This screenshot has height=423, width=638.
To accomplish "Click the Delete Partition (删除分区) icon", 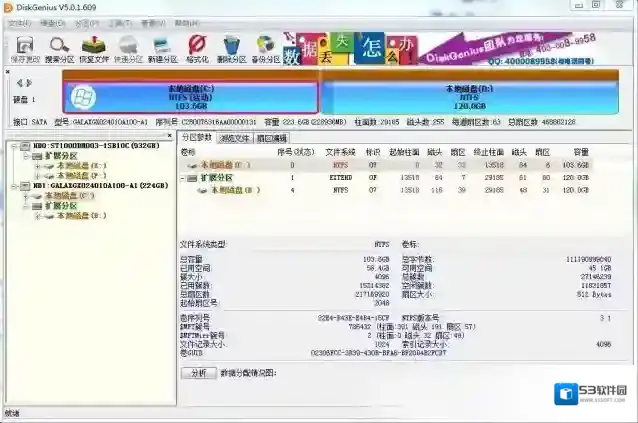I will [231, 48].
